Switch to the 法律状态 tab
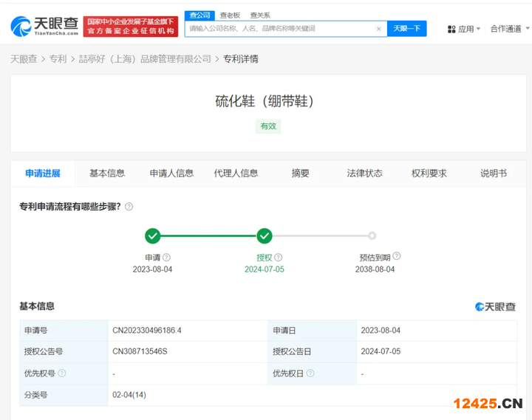 pos(365,173)
